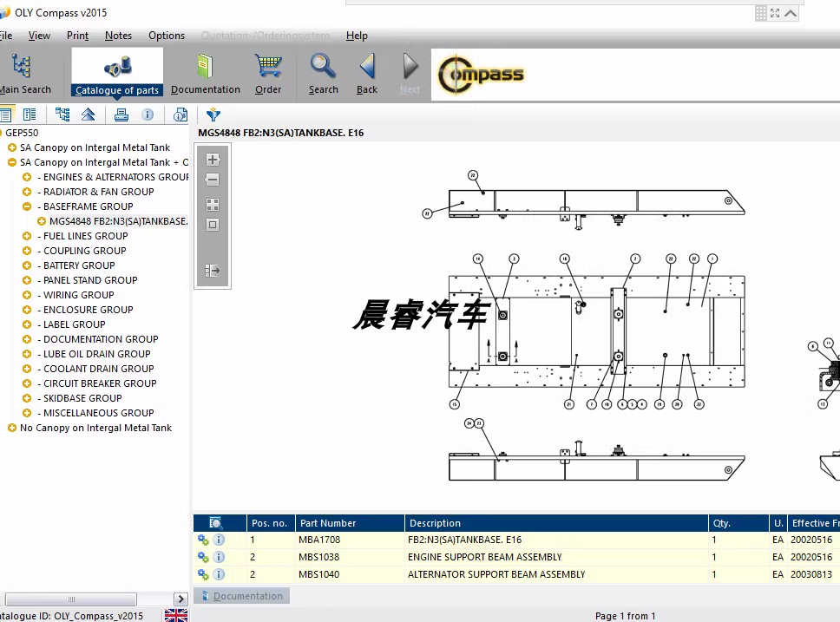
Task: Select MGS4848 FB2:N3(SA)TANKBASE tree item
Action: 118,220
